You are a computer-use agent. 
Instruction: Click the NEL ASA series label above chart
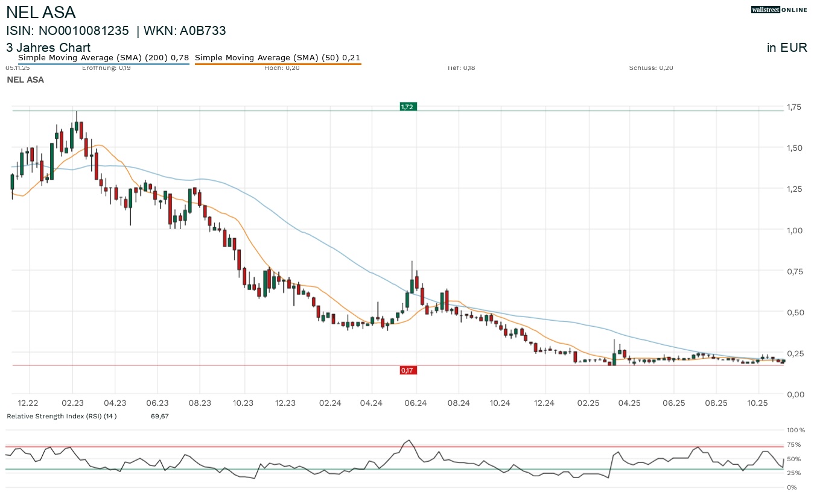[25, 80]
